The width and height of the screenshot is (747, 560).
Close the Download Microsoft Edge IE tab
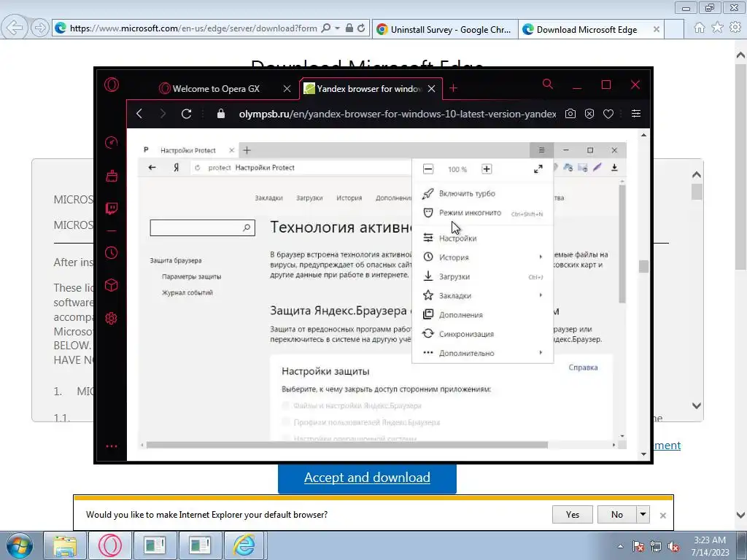click(657, 29)
